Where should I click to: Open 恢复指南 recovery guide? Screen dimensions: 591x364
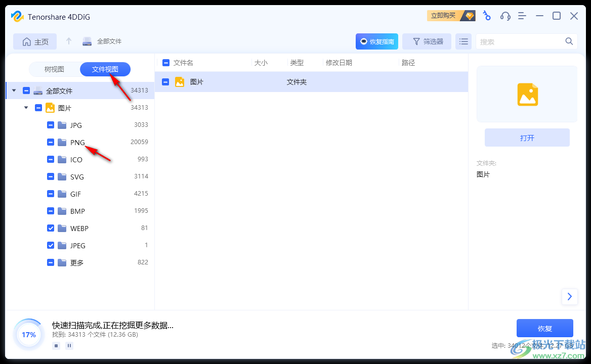377,41
